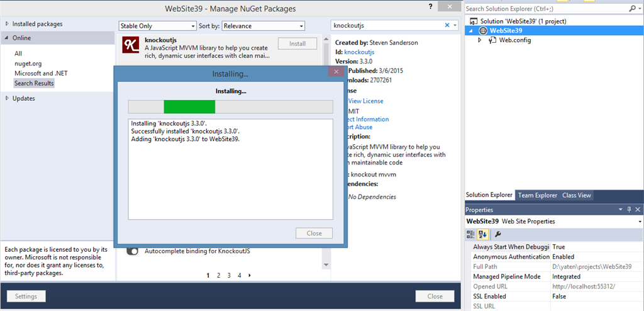The width and height of the screenshot is (644, 311).
Task: Click the Full Path value D:\yaten\projects\WebSite39
Action: 592,266
